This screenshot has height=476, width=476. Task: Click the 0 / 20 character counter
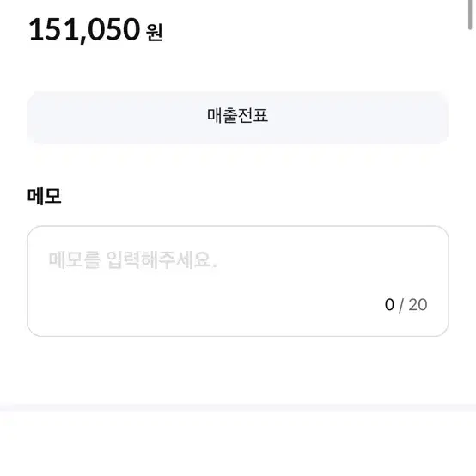click(406, 305)
